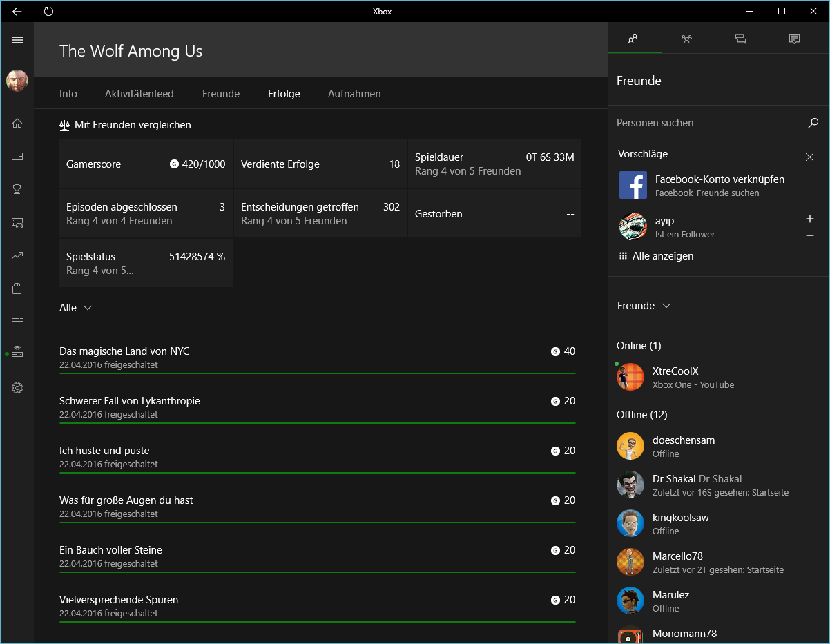Click the grid icon beside Alle anzeigen
The width and height of the screenshot is (830, 644).
tap(624, 256)
